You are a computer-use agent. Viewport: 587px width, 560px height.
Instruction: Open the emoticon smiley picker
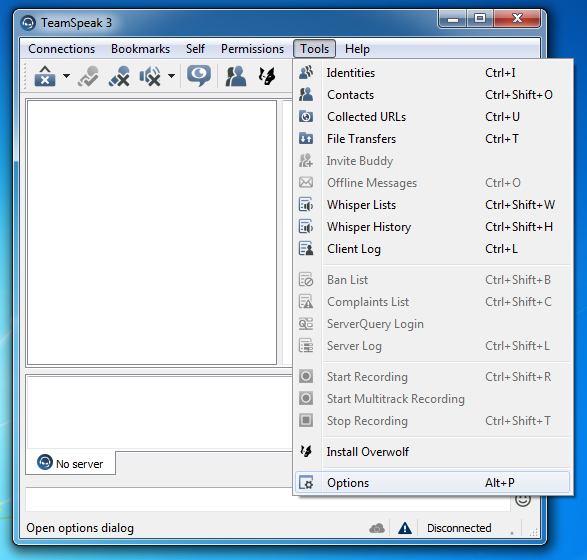[523, 499]
